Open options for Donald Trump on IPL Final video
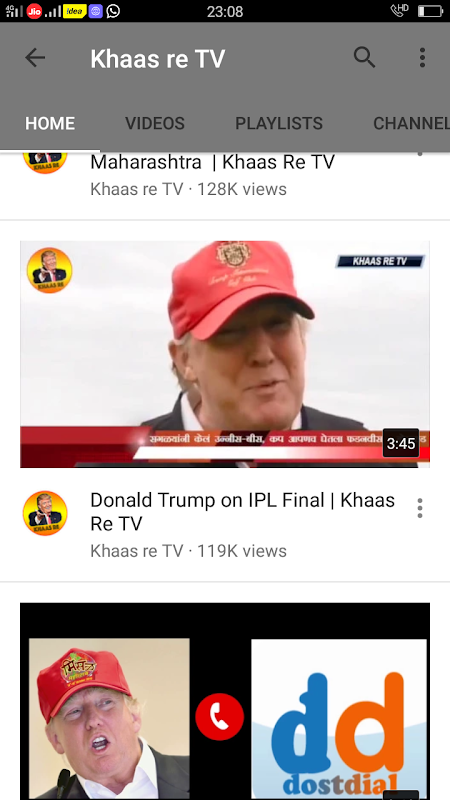The width and height of the screenshot is (450, 800). click(x=419, y=508)
